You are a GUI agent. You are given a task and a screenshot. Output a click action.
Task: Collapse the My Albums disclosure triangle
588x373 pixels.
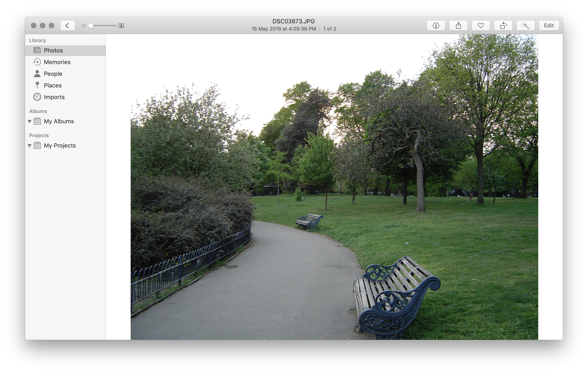pos(30,121)
